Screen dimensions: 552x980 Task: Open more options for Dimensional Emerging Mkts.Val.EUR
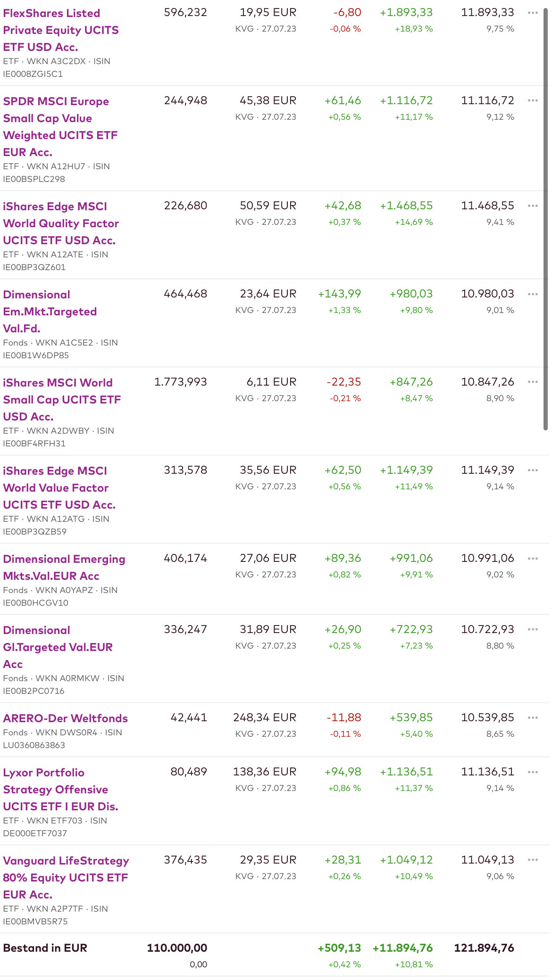[533, 559]
